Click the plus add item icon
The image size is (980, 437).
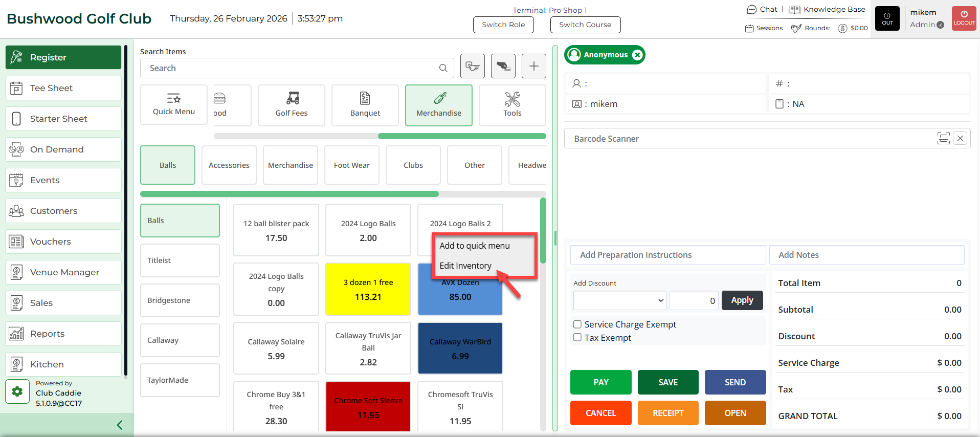[533, 66]
